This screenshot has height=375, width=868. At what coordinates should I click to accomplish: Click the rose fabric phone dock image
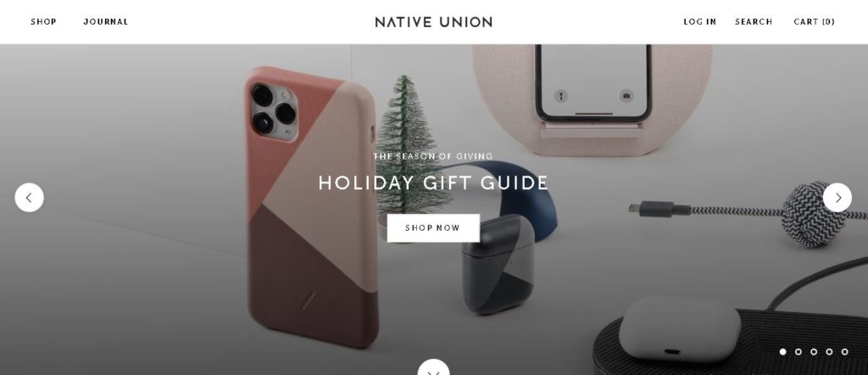pyautogui.click(x=593, y=100)
